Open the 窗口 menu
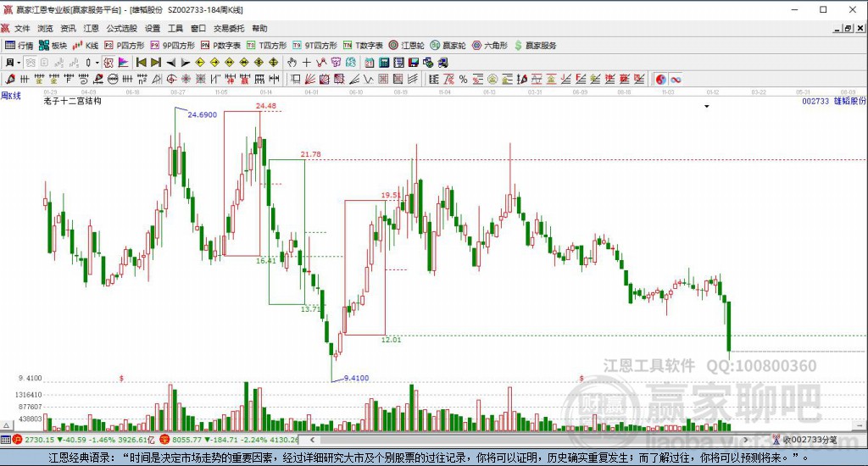This screenshot has height=466, width=868. pos(198,28)
